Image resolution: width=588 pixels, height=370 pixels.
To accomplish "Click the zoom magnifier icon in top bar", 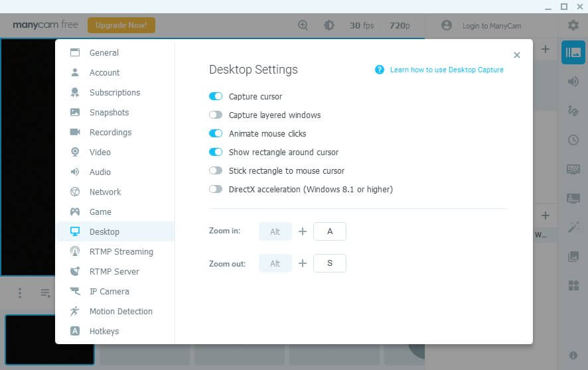I will [303, 25].
